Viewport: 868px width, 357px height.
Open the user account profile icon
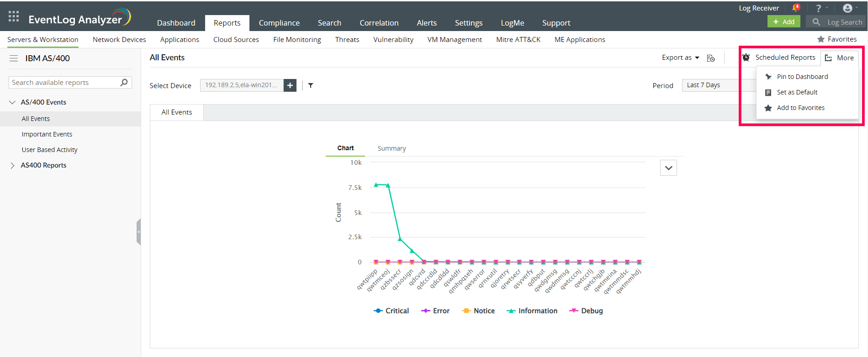coord(847,8)
